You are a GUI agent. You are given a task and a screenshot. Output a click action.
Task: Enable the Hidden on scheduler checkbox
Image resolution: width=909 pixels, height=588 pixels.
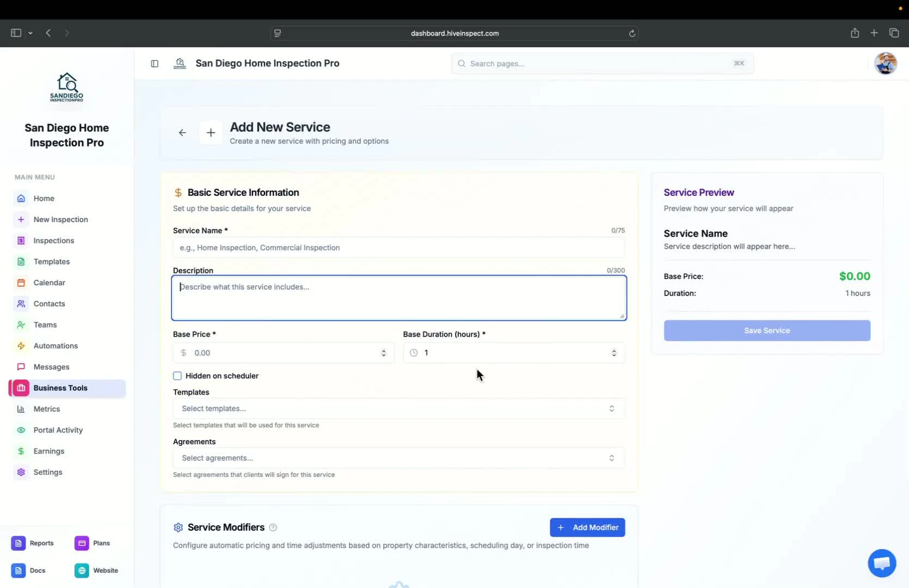tap(177, 376)
